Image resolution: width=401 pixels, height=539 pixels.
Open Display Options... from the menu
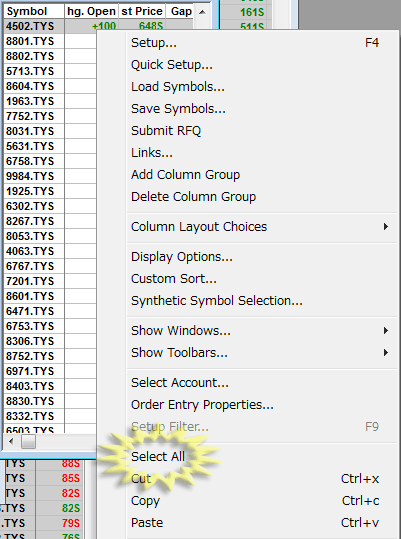(x=182, y=257)
